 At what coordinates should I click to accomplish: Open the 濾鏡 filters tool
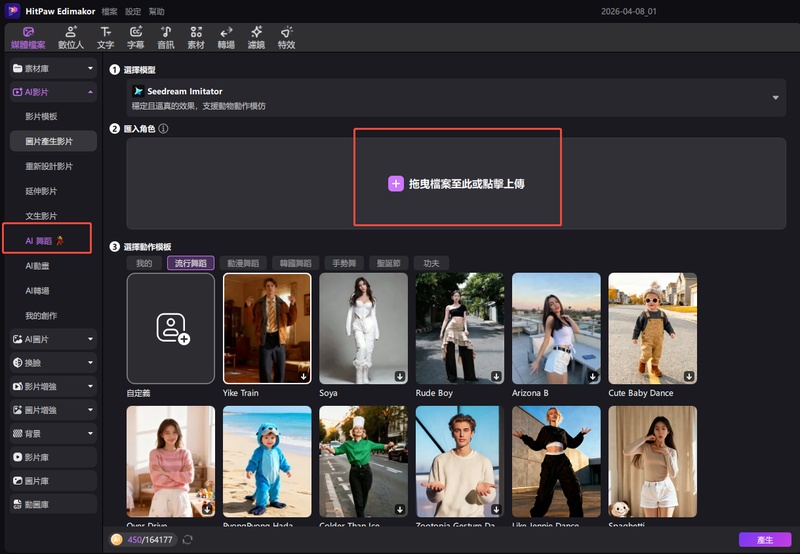click(x=256, y=38)
